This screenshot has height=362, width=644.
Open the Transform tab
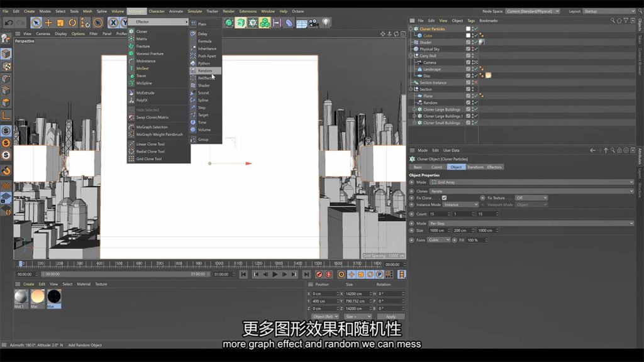pyautogui.click(x=475, y=167)
